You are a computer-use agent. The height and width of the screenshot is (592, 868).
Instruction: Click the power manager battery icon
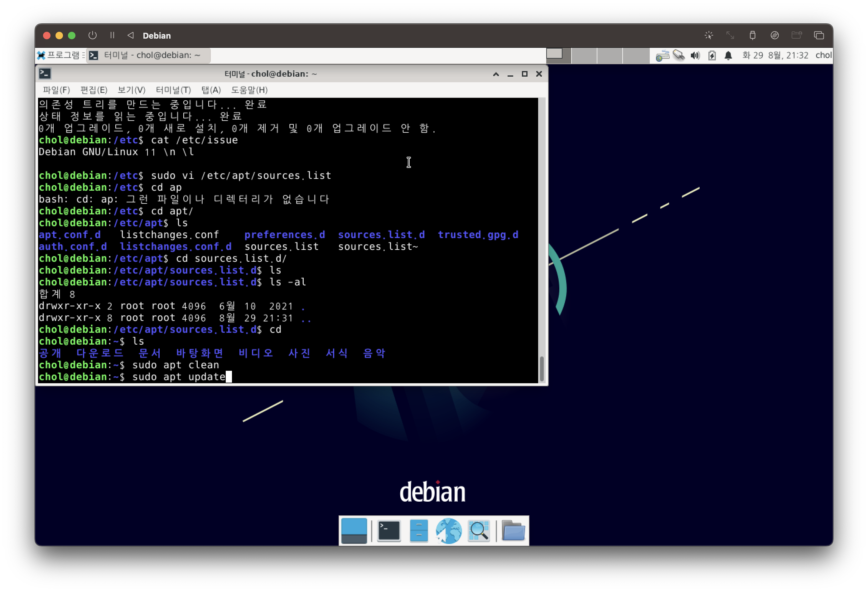(x=712, y=55)
